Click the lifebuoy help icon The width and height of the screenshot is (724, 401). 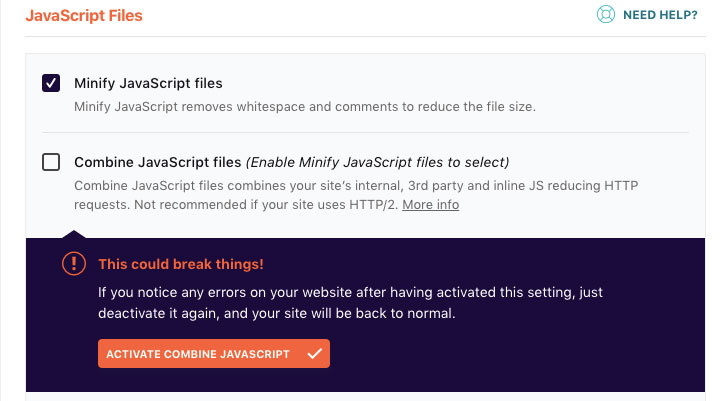click(x=605, y=14)
